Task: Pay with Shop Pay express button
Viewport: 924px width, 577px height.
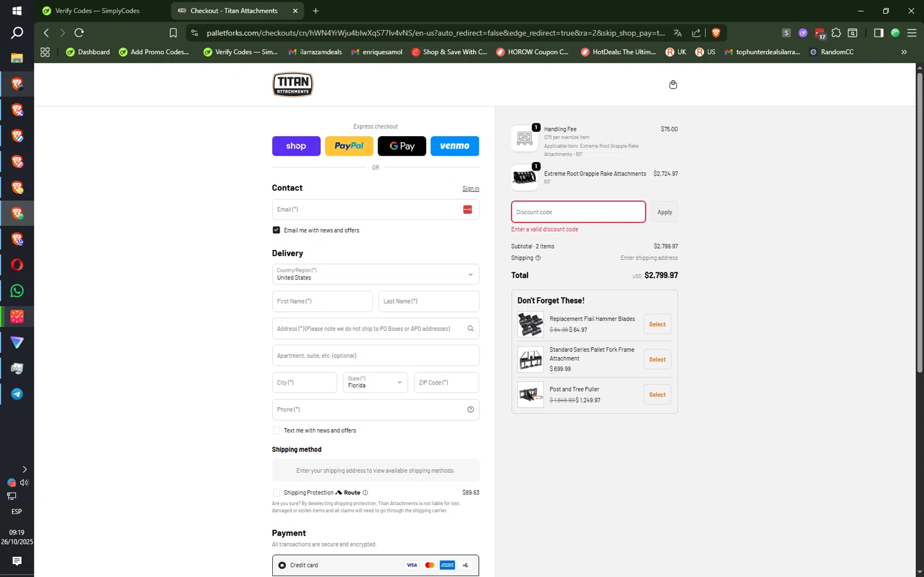Action: pos(296,146)
